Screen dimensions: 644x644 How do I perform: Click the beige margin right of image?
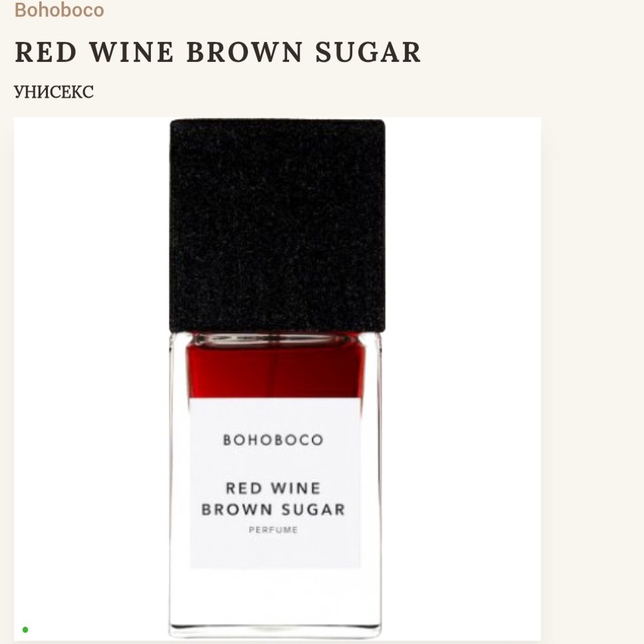click(x=592, y=379)
